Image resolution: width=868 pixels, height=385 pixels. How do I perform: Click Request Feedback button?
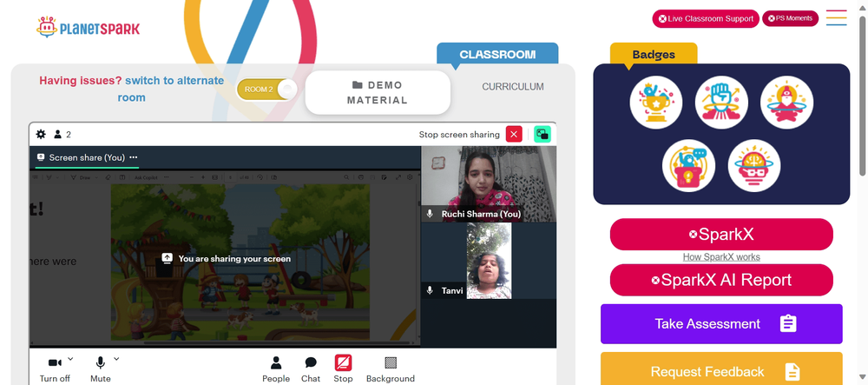tap(721, 370)
